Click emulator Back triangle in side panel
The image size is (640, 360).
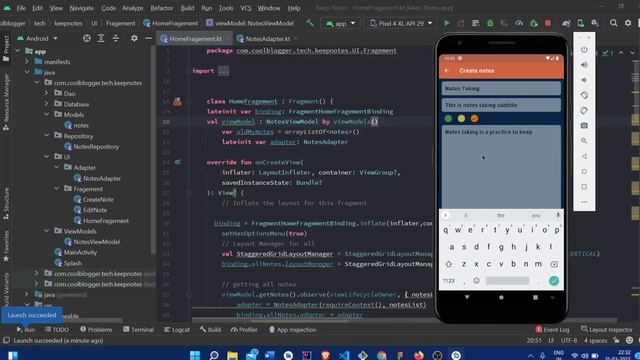[x=584, y=156]
